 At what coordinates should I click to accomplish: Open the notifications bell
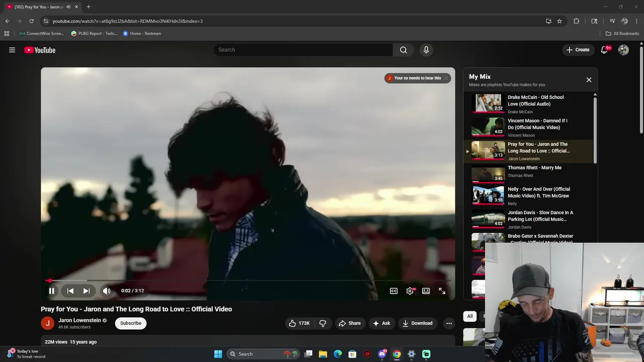[605, 50]
